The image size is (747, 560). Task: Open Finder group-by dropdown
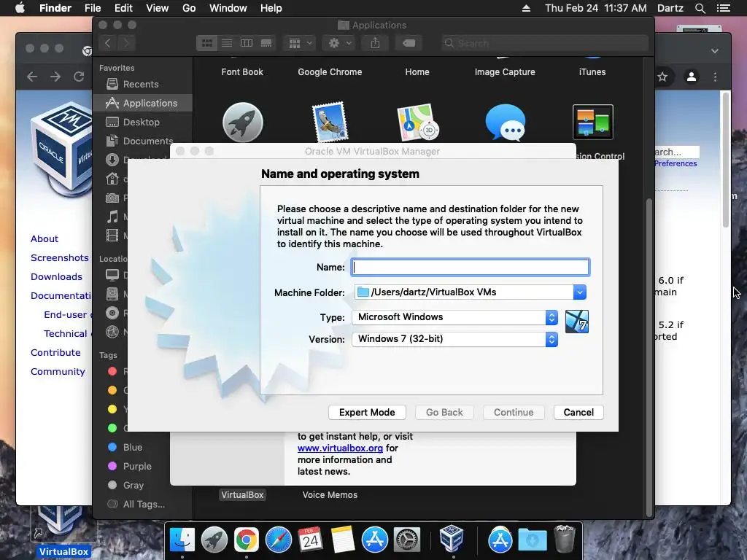tap(300, 43)
